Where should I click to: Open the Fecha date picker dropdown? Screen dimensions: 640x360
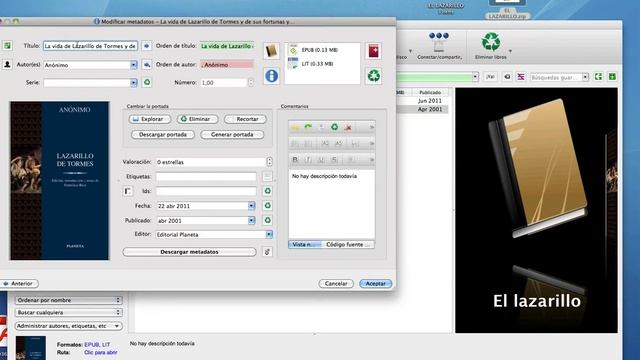pos(251,206)
